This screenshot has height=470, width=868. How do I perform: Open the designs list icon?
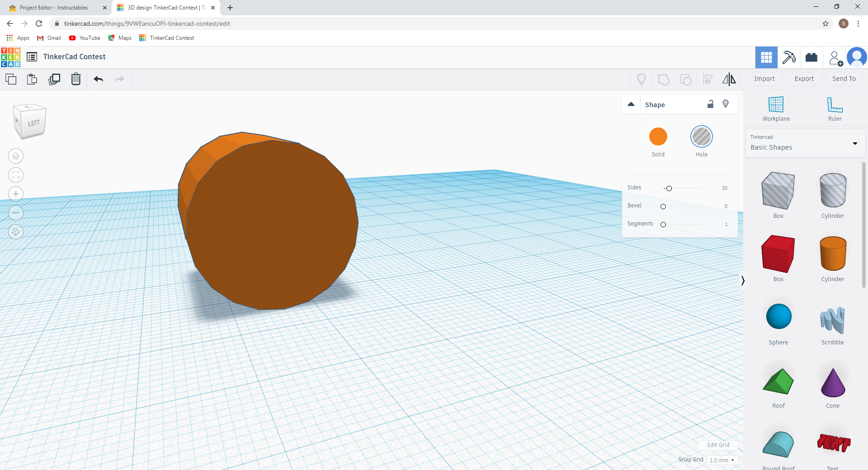[x=32, y=57]
